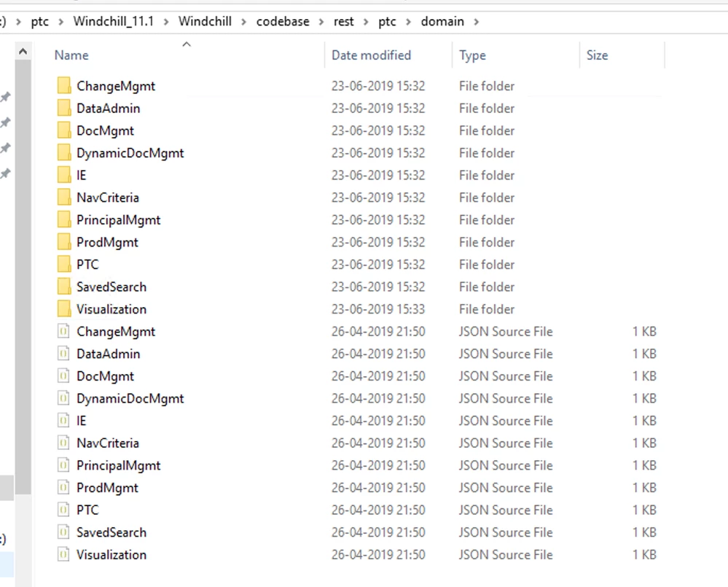
Task: Click the ProdMgmt folder icon
Action: pyautogui.click(x=64, y=241)
